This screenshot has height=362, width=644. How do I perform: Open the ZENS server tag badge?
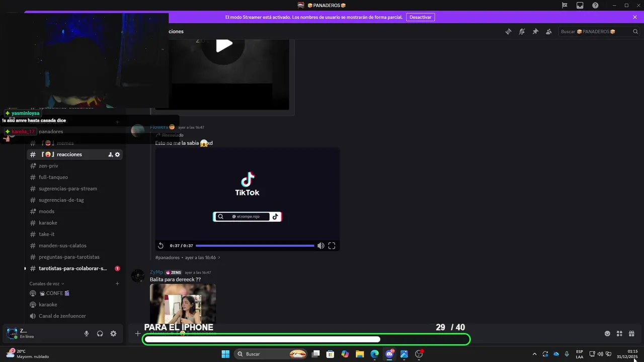click(x=174, y=273)
